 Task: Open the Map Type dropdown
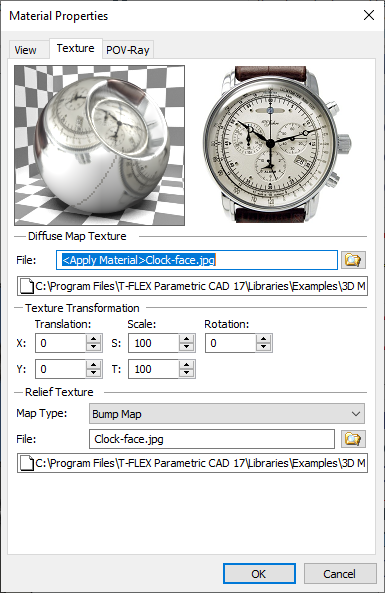click(x=227, y=414)
